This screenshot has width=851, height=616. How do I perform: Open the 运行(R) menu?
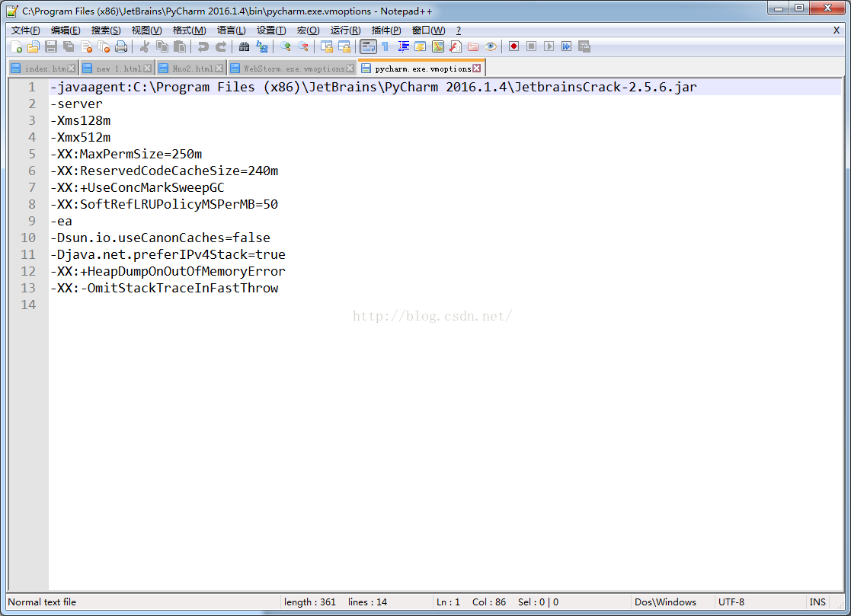(346, 30)
